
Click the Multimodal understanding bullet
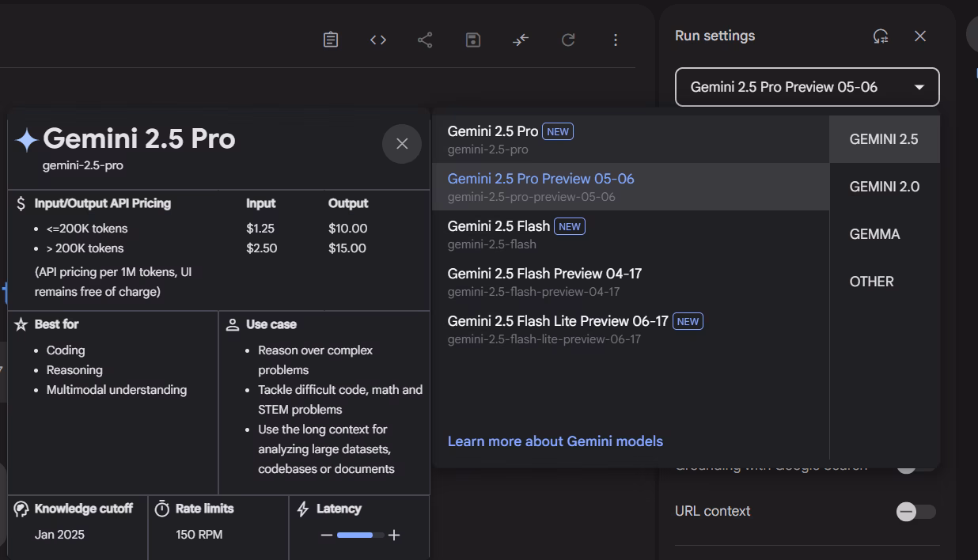coord(117,390)
